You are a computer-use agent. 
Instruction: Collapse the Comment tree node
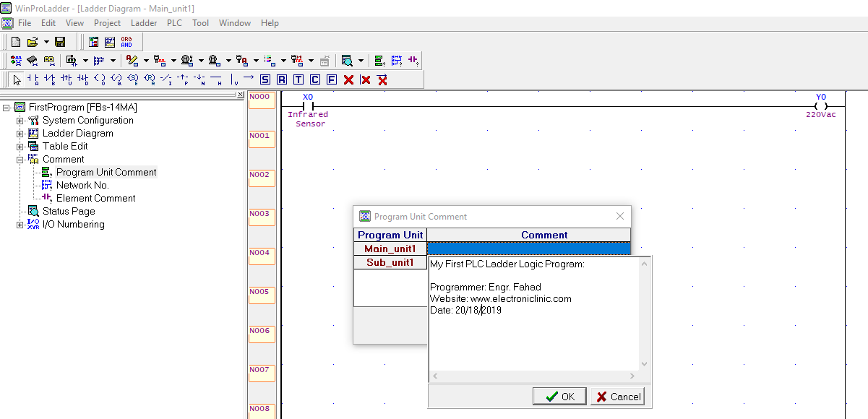pos(20,159)
